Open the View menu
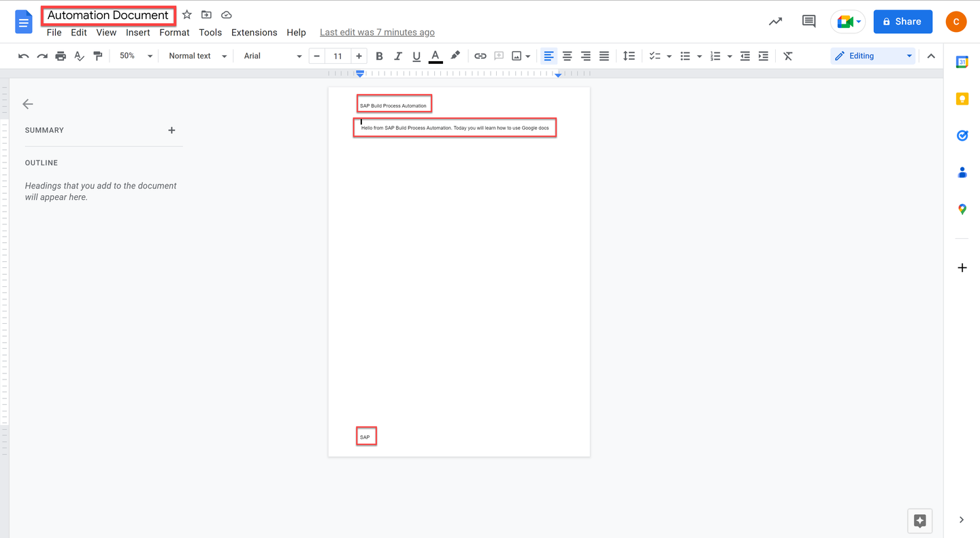 [106, 32]
